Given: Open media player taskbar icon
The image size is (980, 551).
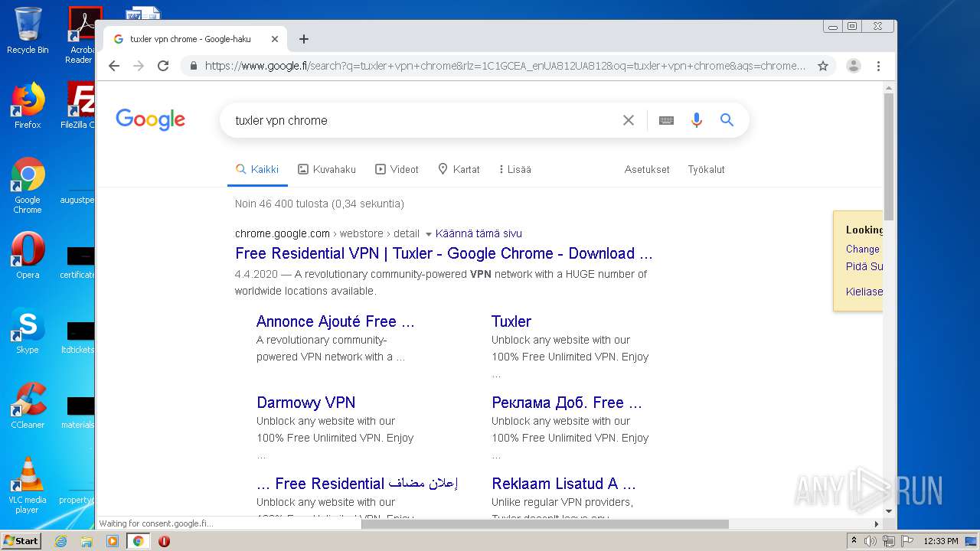Looking at the screenshot, I should (x=112, y=541).
